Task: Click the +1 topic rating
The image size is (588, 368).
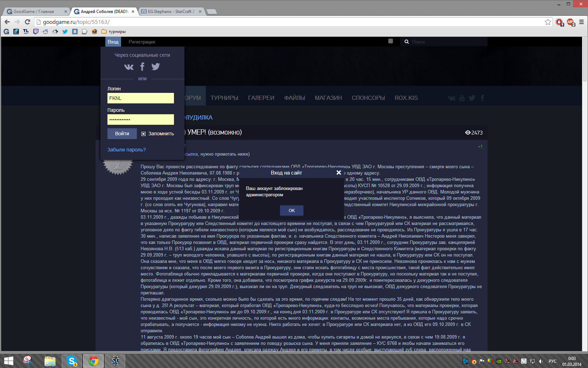Action: [x=480, y=146]
